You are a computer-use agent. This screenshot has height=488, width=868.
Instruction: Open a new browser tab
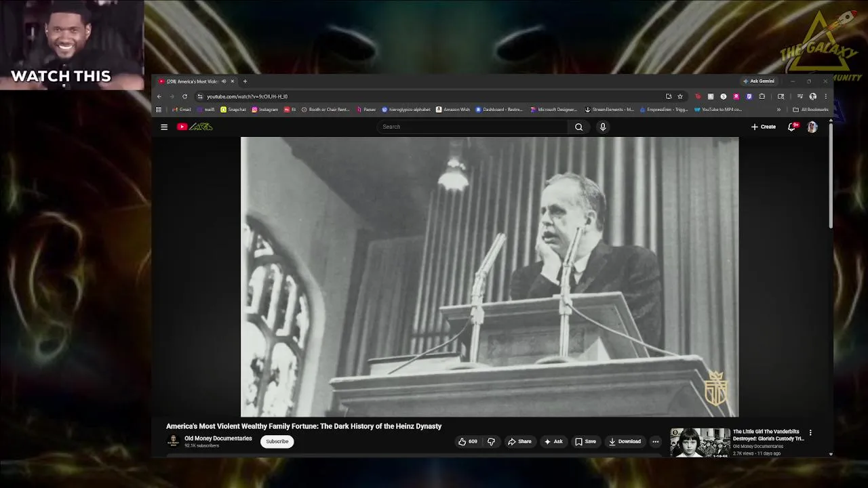pyautogui.click(x=245, y=81)
